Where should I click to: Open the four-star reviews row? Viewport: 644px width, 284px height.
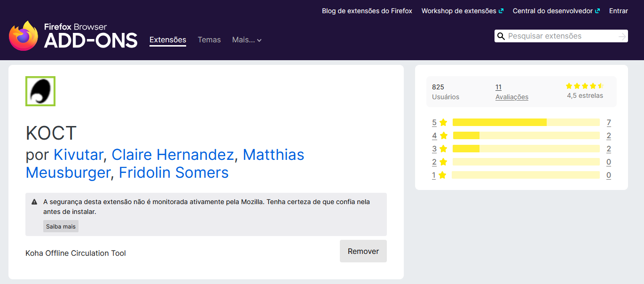(521, 135)
